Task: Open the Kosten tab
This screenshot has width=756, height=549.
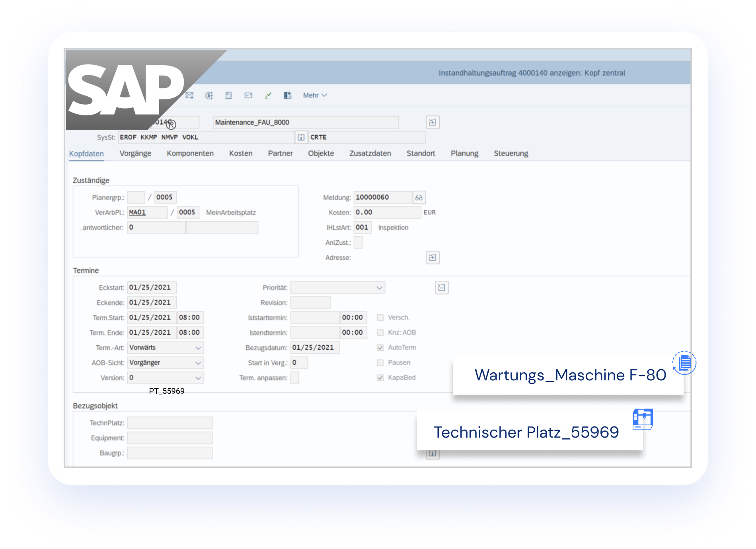Action: (241, 154)
